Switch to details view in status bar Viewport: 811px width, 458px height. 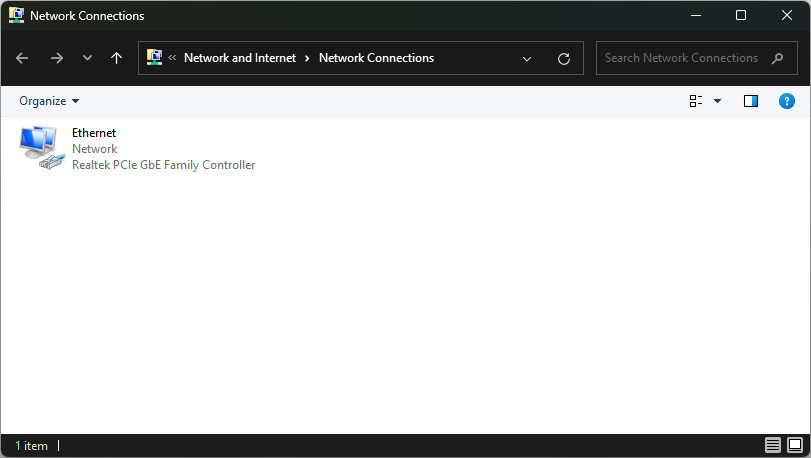(773, 445)
